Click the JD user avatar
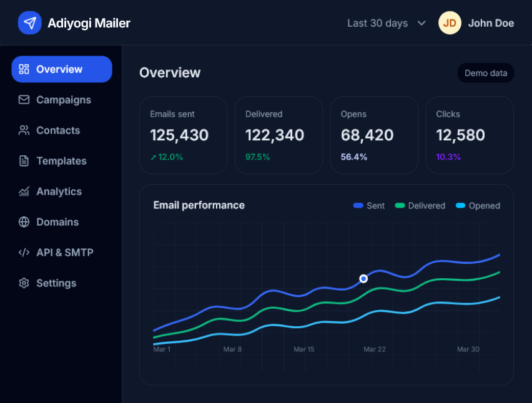This screenshot has height=403, width=532. 450,23
